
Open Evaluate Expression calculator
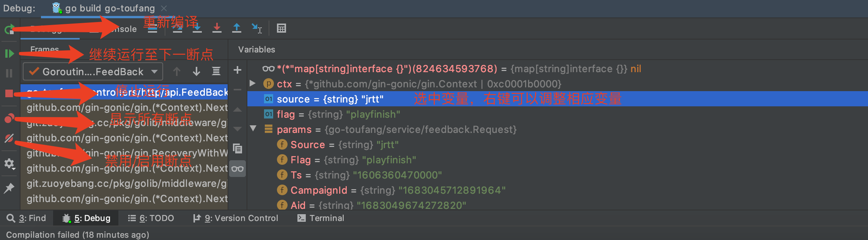[x=281, y=28]
